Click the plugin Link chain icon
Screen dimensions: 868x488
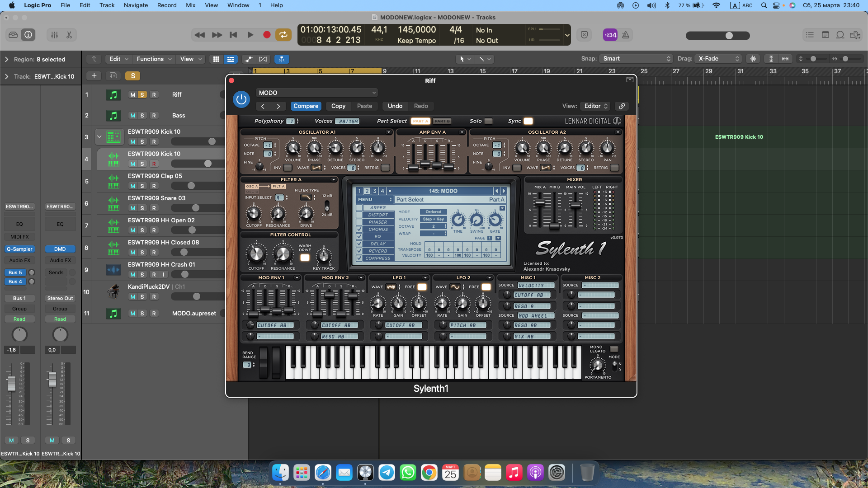pos(622,106)
